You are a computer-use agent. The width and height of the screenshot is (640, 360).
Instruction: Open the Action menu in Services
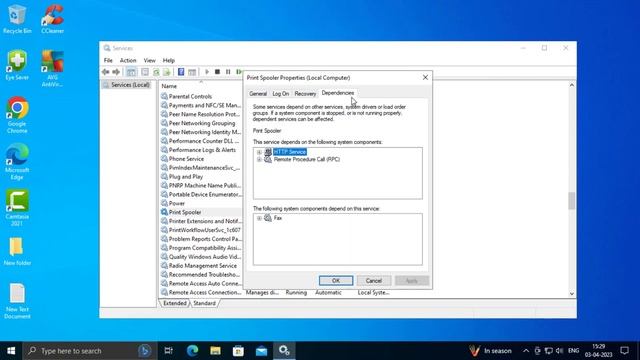point(128,60)
